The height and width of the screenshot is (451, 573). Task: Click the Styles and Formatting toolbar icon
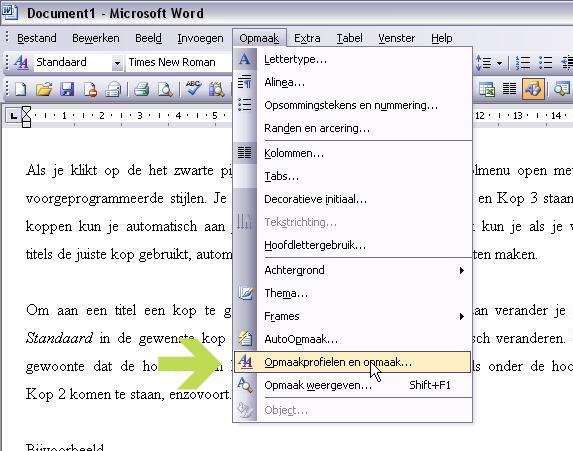pyautogui.click(x=21, y=62)
